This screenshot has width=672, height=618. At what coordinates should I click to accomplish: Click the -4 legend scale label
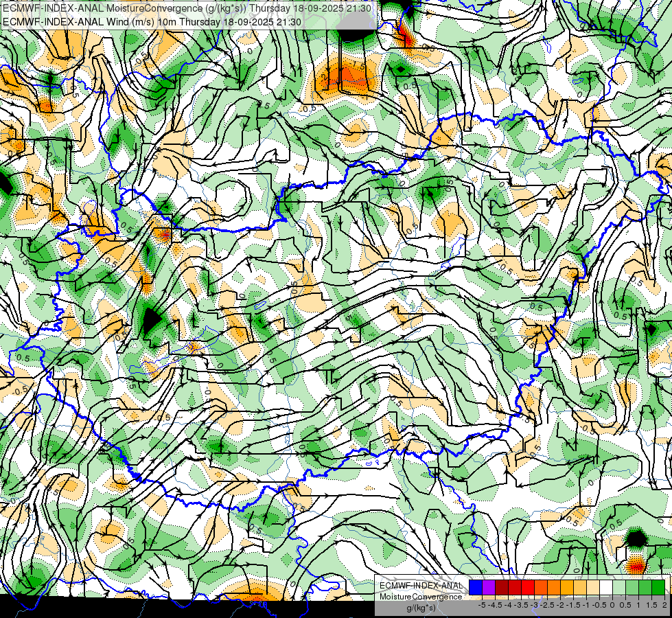(x=508, y=605)
